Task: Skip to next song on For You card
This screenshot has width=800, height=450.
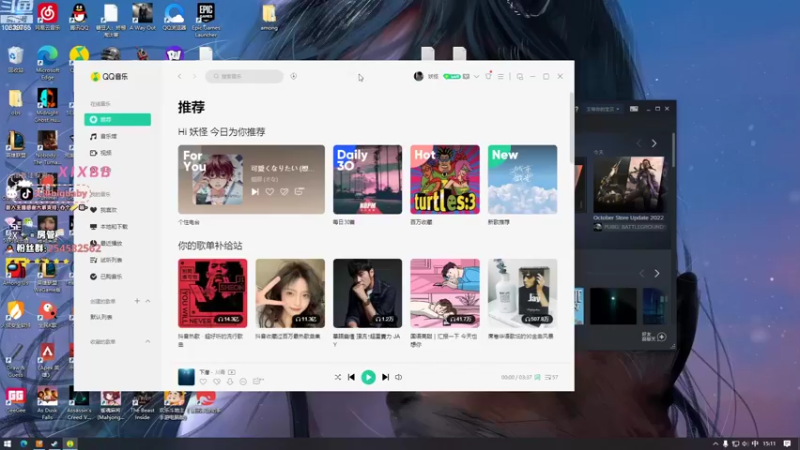Action: 255,192
